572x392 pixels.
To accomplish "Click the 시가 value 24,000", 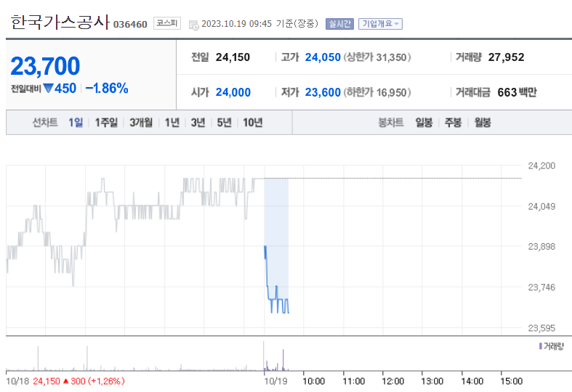I will [233, 92].
